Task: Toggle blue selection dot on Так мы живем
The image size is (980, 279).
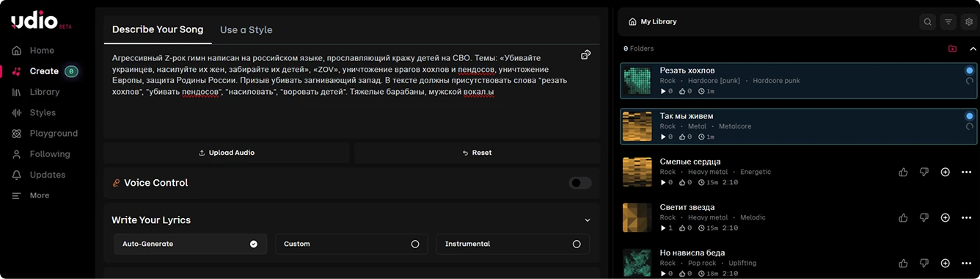Action: click(x=969, y=116)
